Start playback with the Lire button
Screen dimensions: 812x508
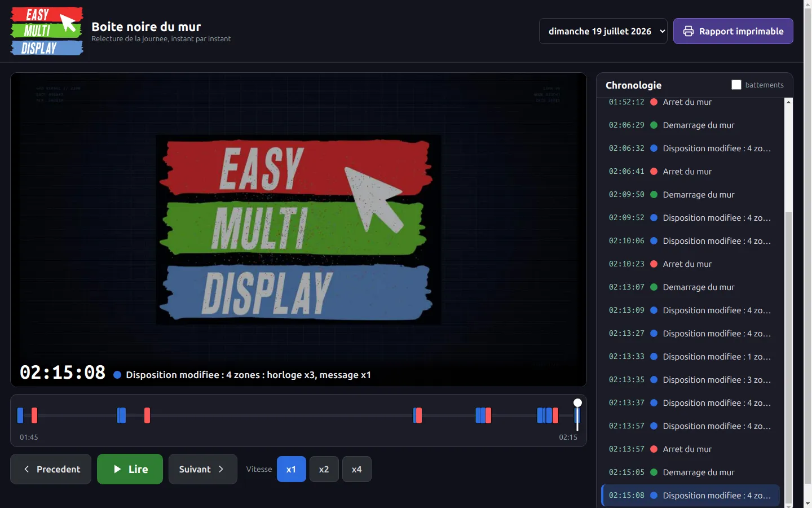pyautogui.click(x=130, y=469)
